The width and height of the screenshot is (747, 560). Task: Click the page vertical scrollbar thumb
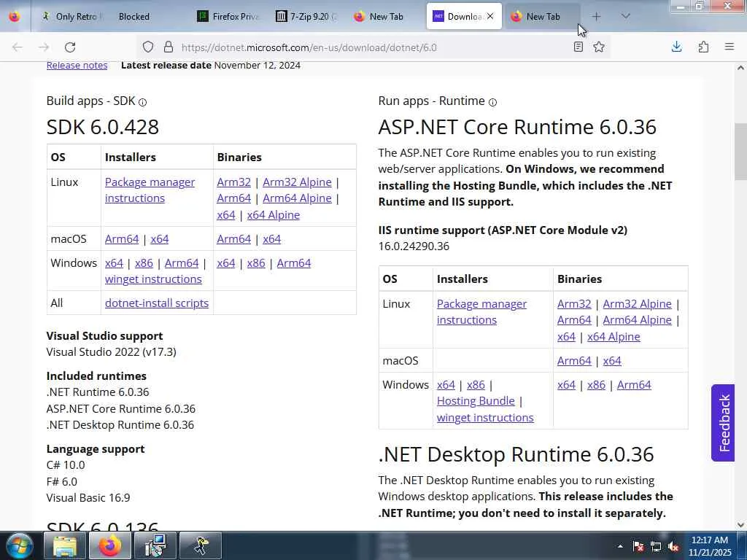[740, 152]
